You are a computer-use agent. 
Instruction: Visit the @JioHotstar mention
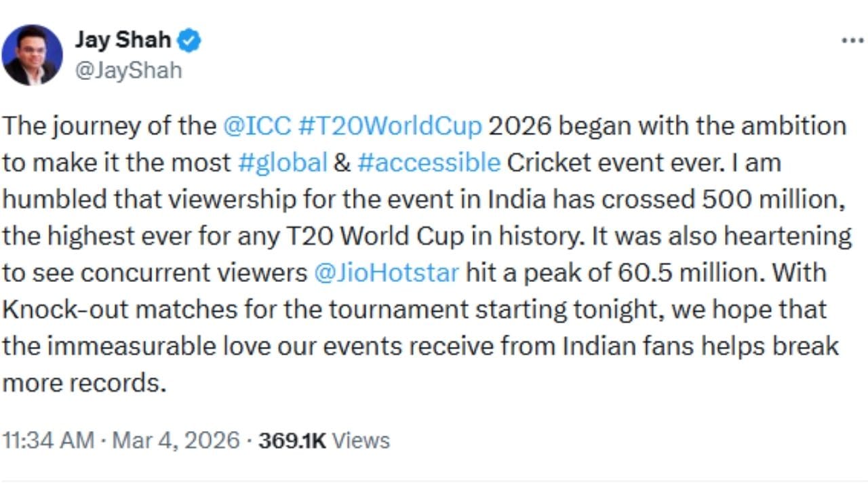[x=387, y=272]
